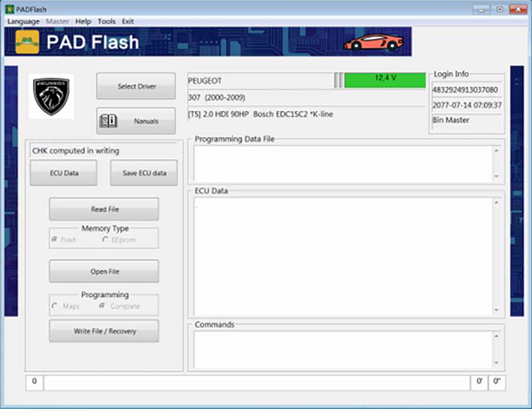Click down arrow of Programming Data File scrollbar

click(496, 176)
